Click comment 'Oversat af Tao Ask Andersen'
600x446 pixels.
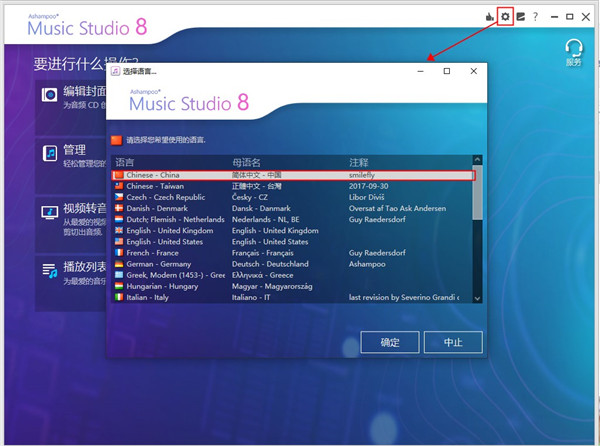pyautogui.click(x=397, y=208)
